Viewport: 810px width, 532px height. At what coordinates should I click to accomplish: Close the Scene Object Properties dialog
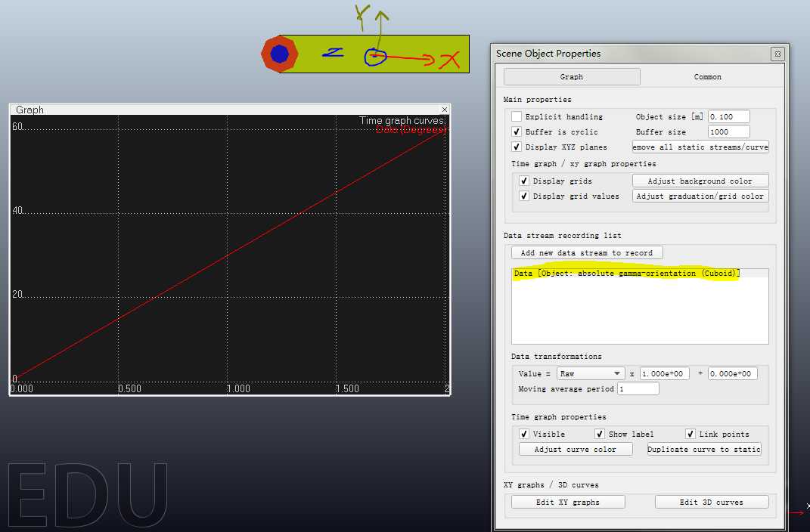(x=777, y=54)
